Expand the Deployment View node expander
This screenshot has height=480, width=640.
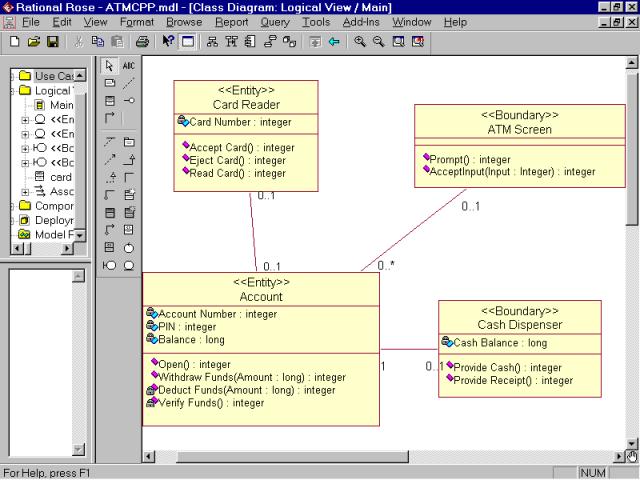(12, 221)
